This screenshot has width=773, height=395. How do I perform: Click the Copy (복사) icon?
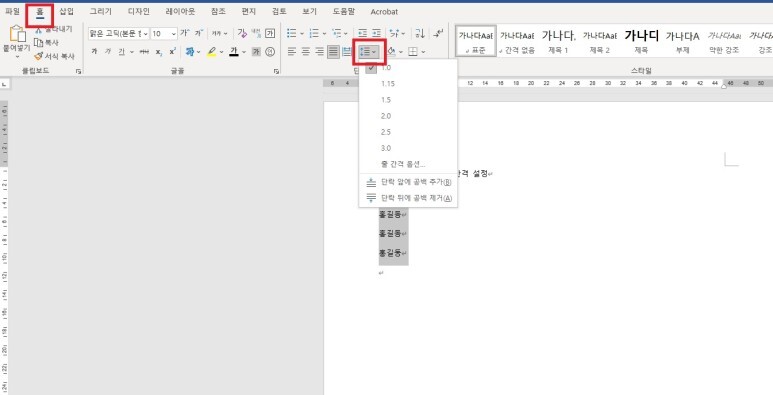tap(38, 43)
